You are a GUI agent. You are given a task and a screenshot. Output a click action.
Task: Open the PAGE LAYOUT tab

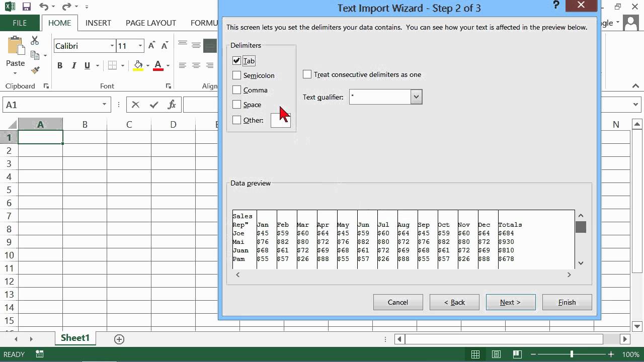point(151,23)
